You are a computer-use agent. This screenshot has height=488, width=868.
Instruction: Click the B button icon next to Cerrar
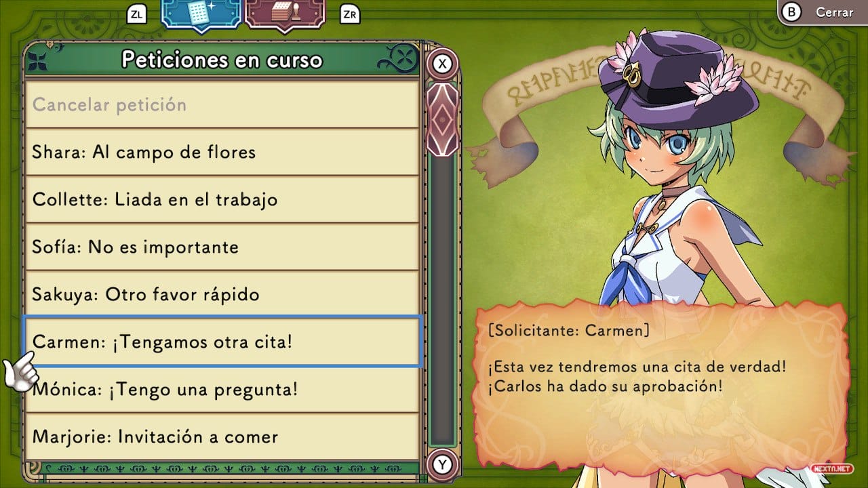tap(792, 12)
